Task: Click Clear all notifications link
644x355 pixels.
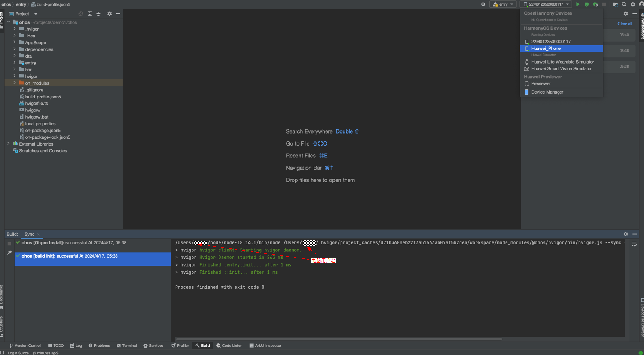Action: pos(624,24)
